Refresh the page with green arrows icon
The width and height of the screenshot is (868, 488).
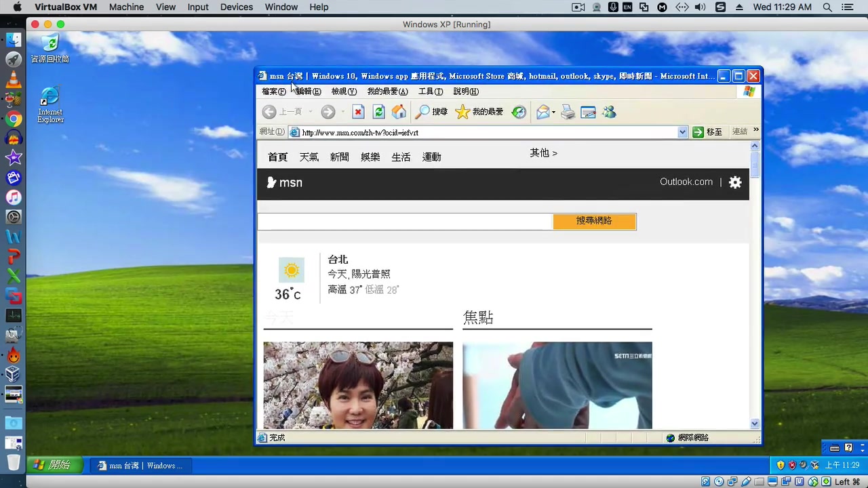click(x=378, y=112)
